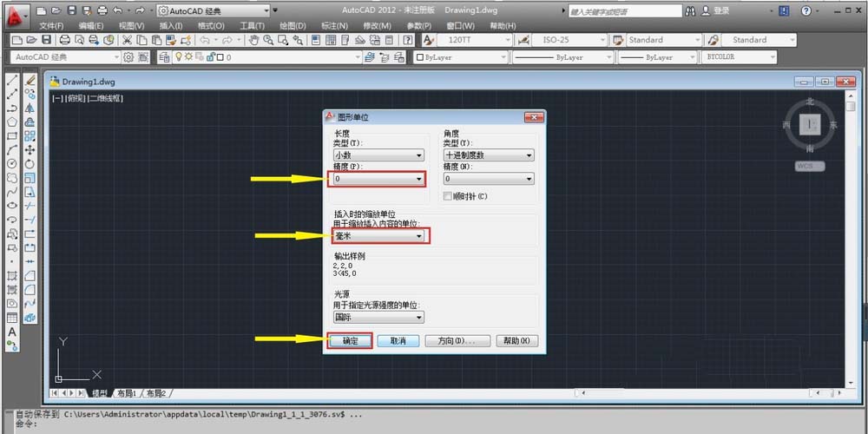The width and height of the screenshot is (868, 434).
Task: Open the 修改(M) menu
Action: [x=377, y=26]
